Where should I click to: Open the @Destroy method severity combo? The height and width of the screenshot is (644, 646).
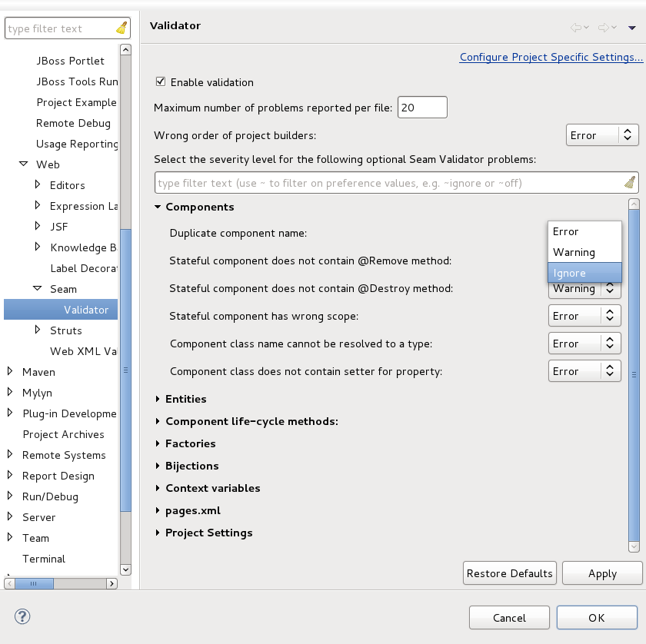click(x=584, y=289)
